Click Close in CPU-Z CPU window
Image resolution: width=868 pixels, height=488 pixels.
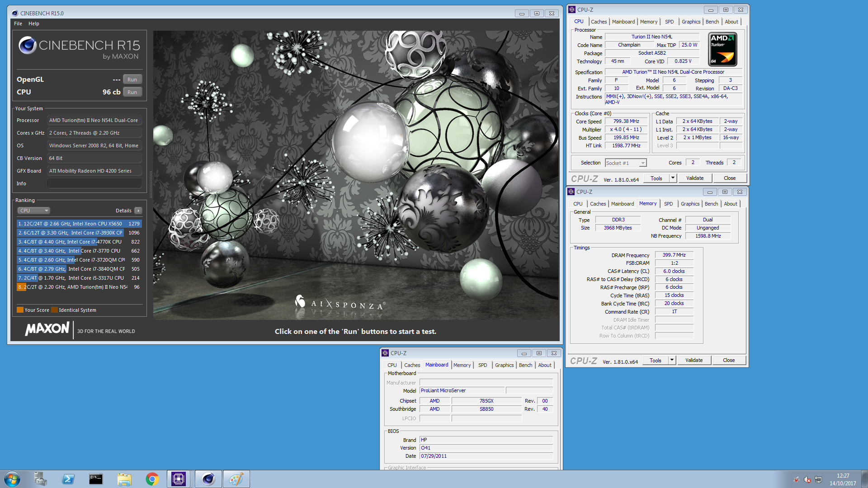click(x=730, y=178)
